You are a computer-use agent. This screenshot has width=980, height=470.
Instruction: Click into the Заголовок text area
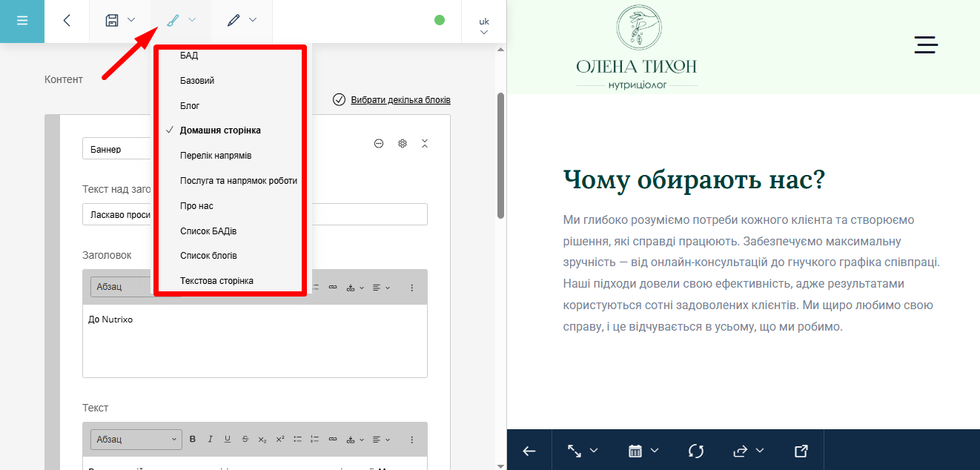[x=254, y=341]
